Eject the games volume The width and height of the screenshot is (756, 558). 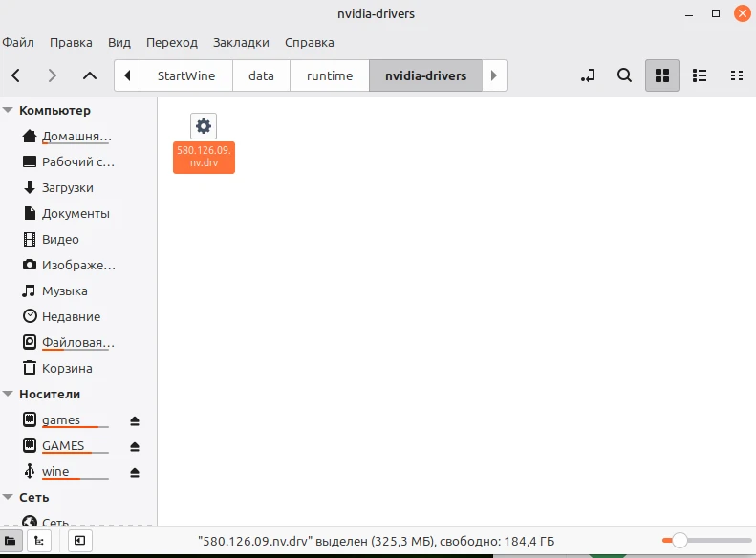135,420
